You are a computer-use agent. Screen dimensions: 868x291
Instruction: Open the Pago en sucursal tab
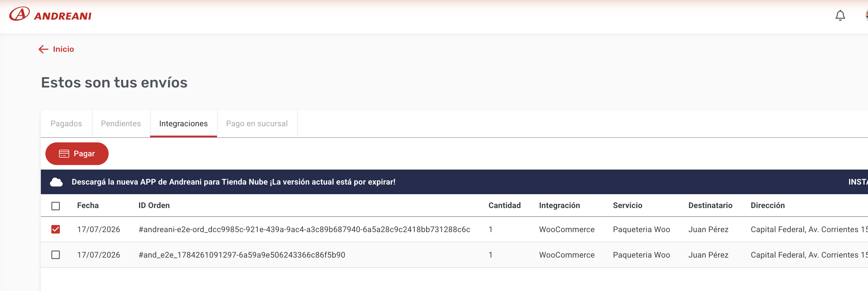[x=257, y=123]
